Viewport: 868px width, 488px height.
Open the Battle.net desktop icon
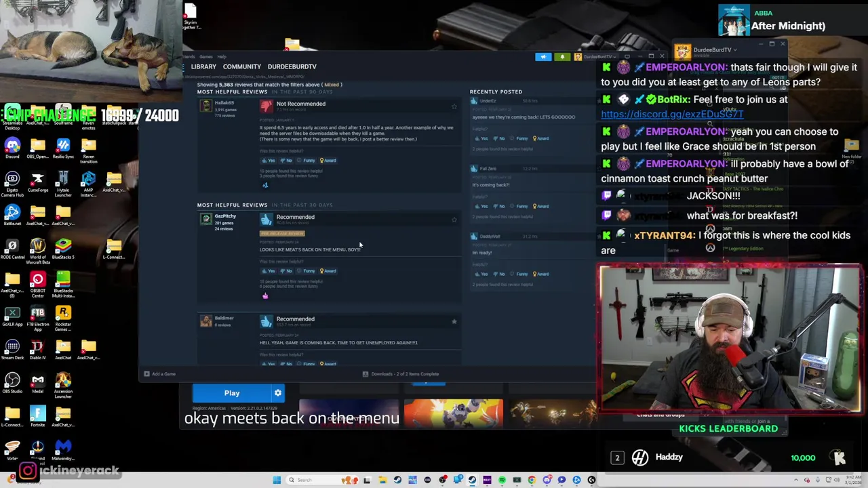[12, 216]
